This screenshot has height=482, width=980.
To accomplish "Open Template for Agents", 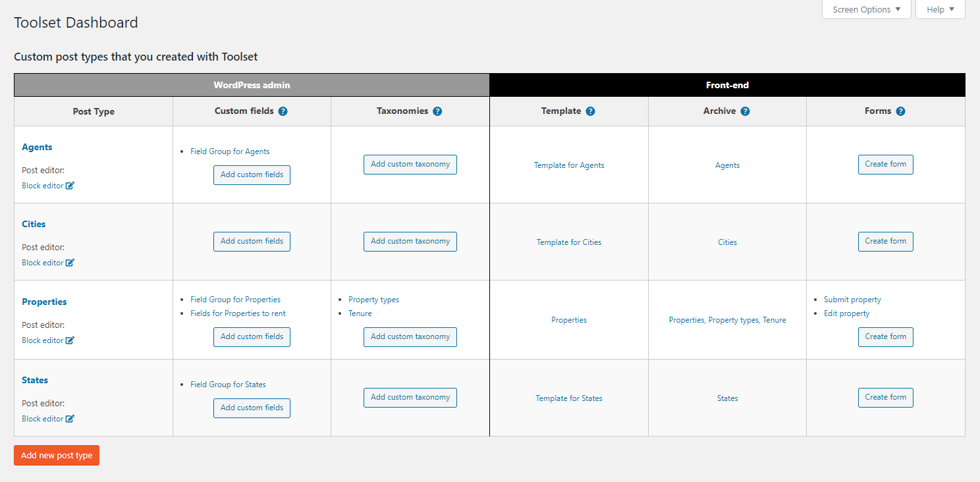I will click(x=569, y=165).
